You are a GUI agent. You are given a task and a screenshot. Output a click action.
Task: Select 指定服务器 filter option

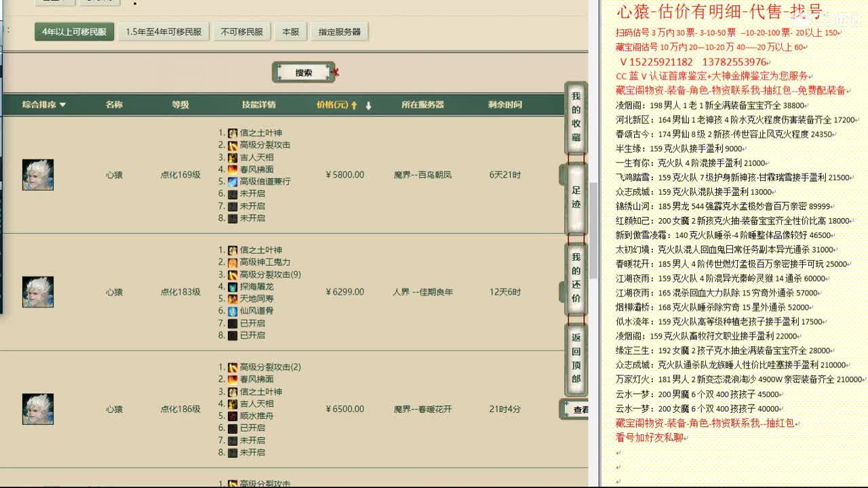coord(340,32)
